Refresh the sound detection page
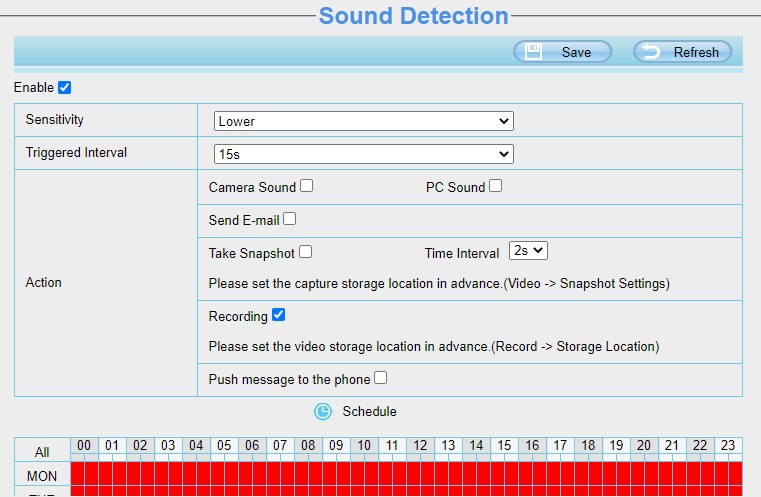Viewport: 761px width, 497px height. 682,51
